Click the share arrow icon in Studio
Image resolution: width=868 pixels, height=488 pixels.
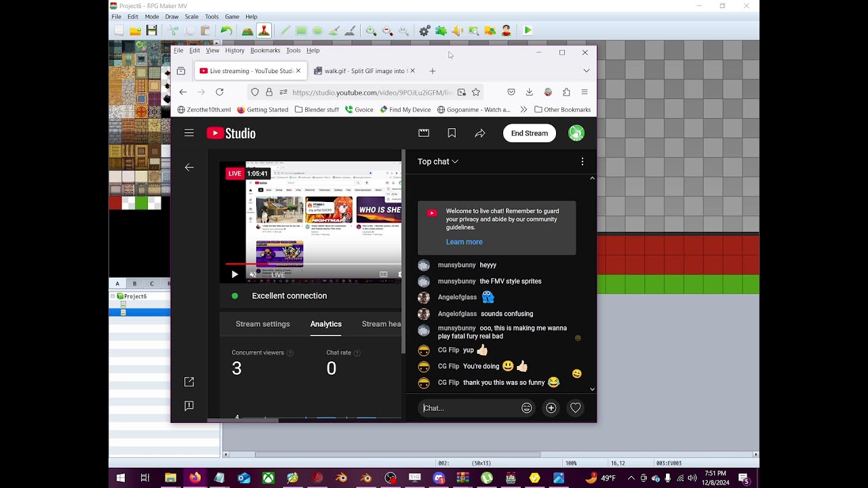tap(480, 134)
